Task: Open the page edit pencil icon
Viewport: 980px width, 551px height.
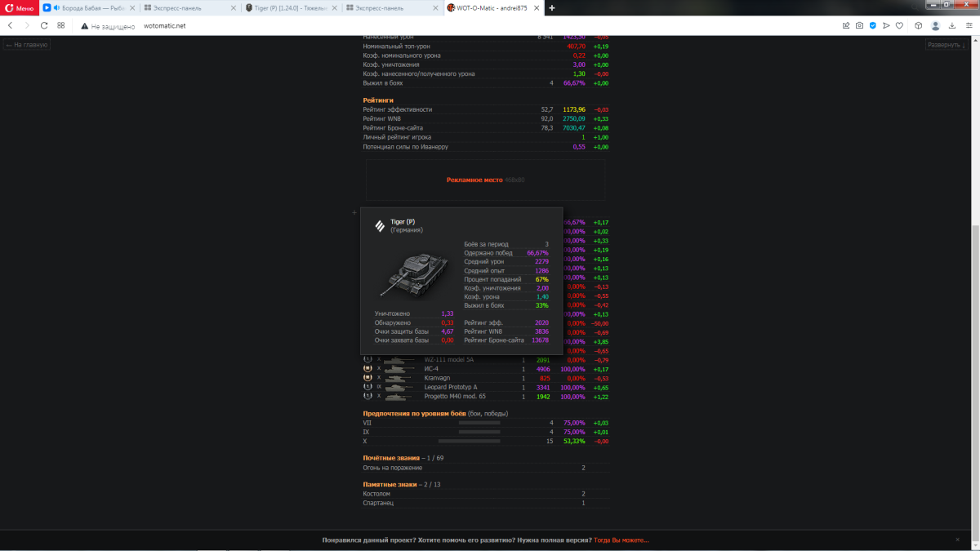Action: (x=847, y=25)
